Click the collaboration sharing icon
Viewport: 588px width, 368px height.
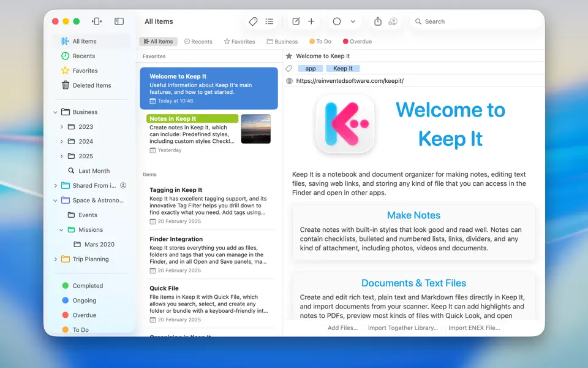[x=394, y=21]
